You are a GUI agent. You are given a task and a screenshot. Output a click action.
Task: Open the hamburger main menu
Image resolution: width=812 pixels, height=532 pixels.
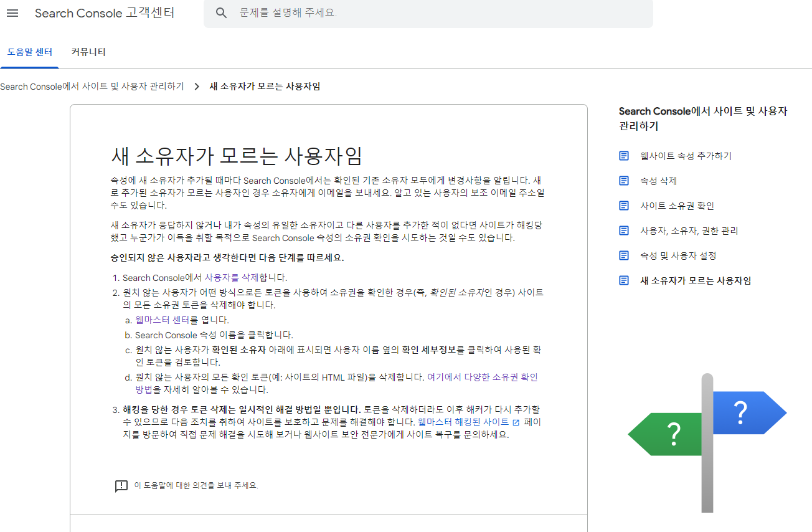tap(12, 13)
